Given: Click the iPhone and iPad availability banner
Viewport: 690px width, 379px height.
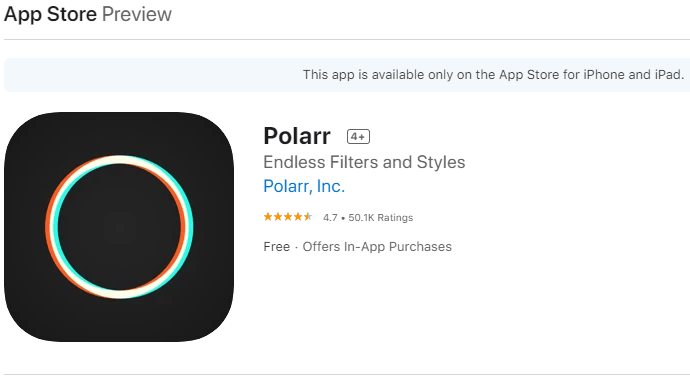Looking at the screenshot, I should coord(347,75).
